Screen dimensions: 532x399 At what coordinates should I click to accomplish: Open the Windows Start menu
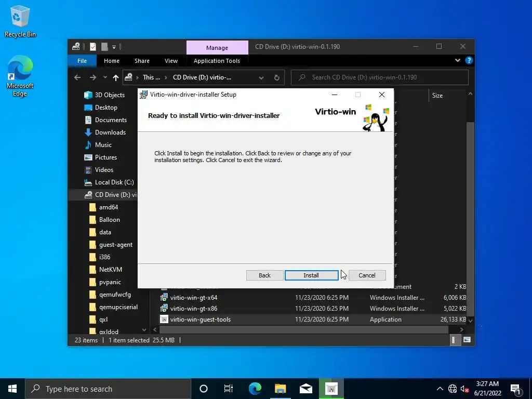pyautogui.click(x=12, y=389)
